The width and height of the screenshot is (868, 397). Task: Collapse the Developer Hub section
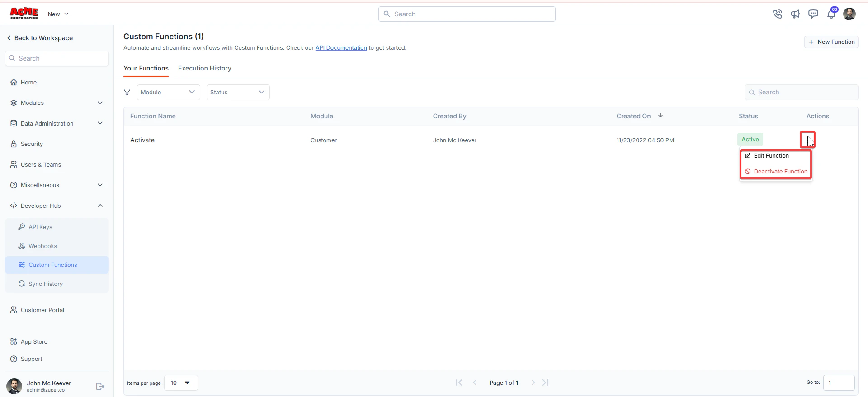click(x=57, y=206)
